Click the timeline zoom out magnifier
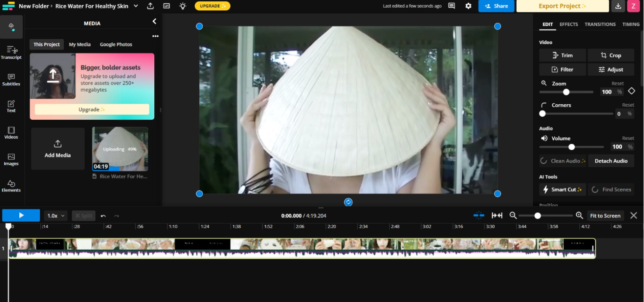The image size is (644, 302). [513, 215]
